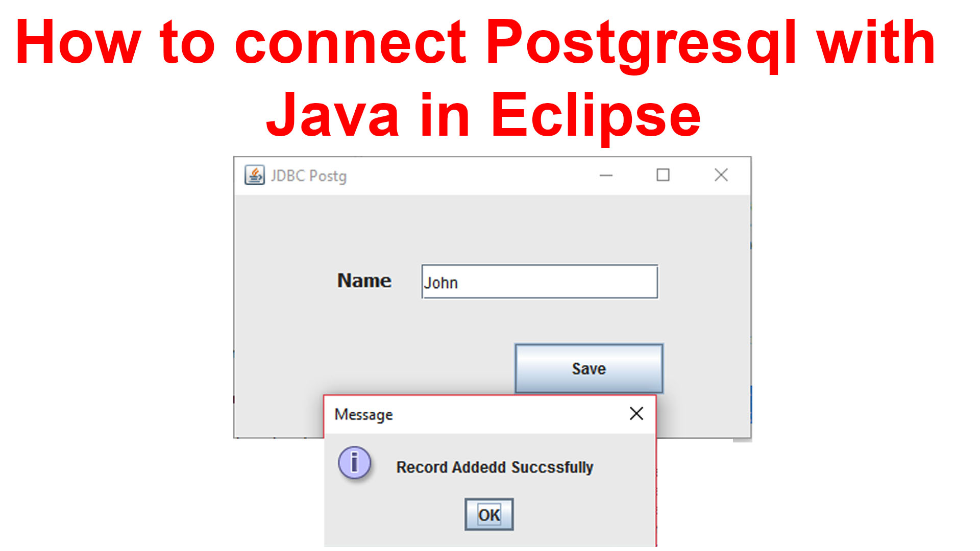Click the Save button to store record
Image resolution: width=980 pixels, height=551 pixels.
pyautogui.click(x=589, y=367)
